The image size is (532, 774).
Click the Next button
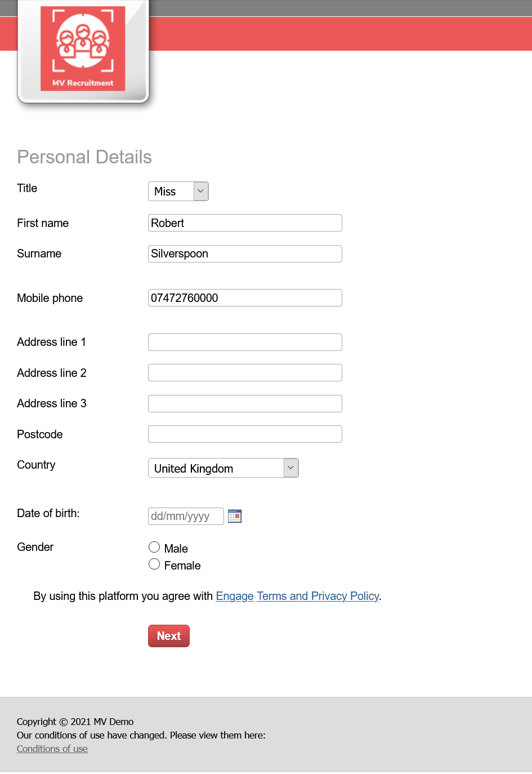coord(169,636)
